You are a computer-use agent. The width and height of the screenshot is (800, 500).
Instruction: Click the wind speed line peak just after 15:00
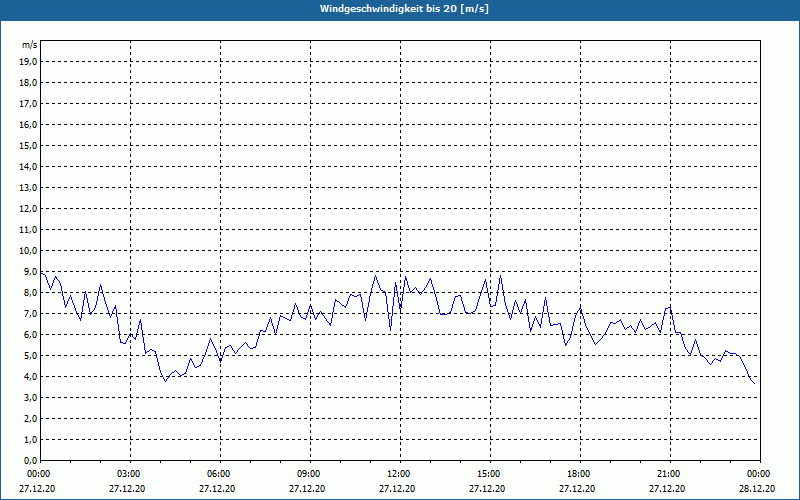[x=501, y=276]
